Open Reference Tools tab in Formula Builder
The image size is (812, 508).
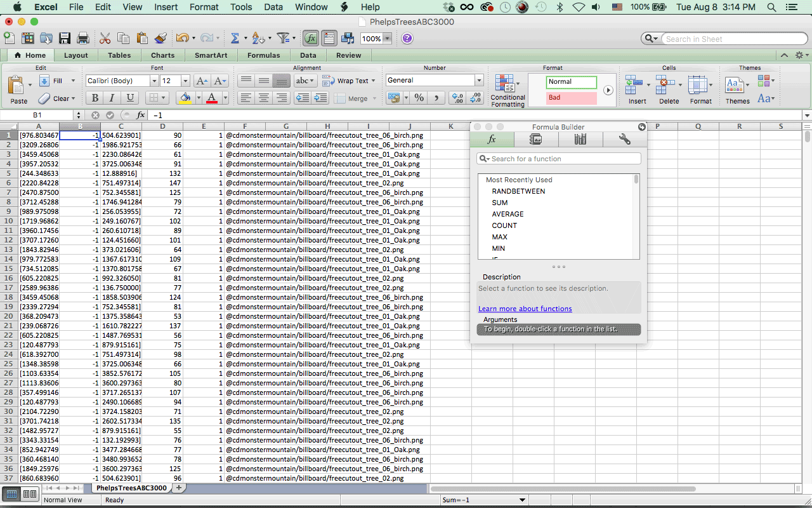tap(580, 140)
